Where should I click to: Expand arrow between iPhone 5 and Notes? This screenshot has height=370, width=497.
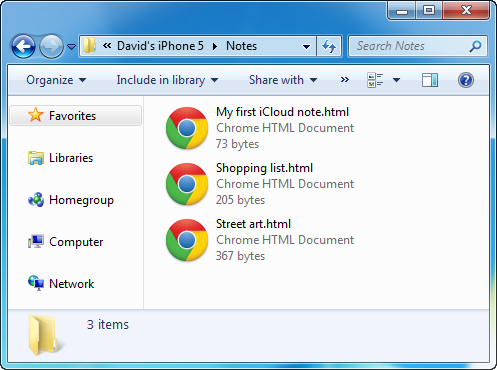[x=215, y=46]
